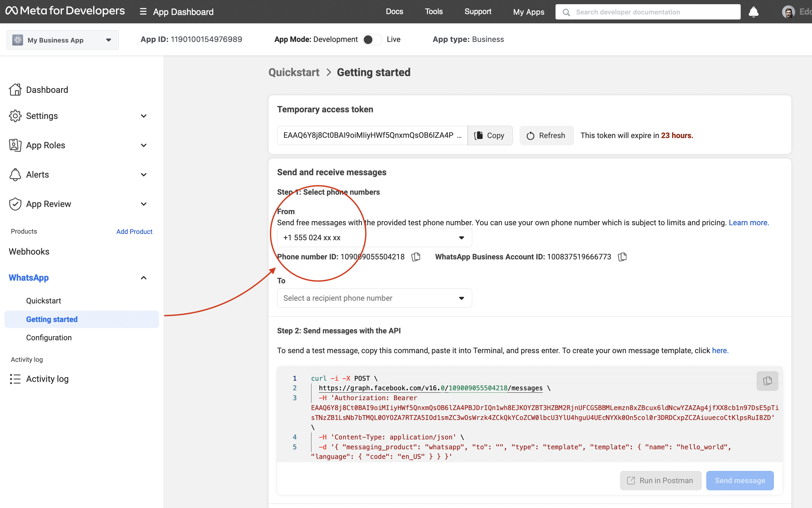
Task: Click the Settings gear icon
Action: (x=15, y=116)
